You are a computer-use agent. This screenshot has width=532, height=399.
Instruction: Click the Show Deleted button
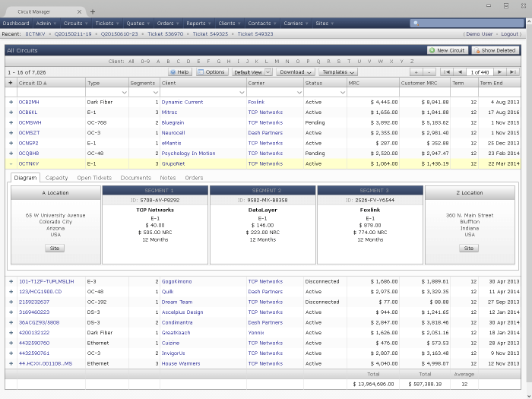pyautogui.click(x=495, y=50)
